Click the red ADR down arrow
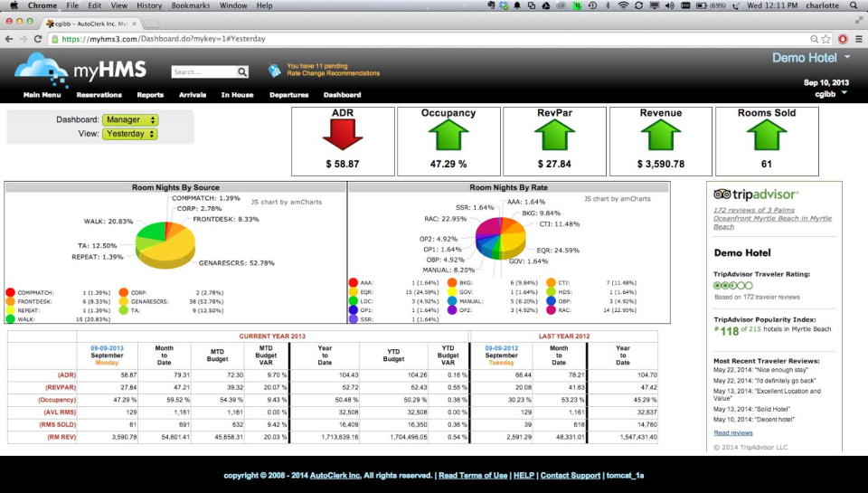The image size is (868, 493). tap(343, 135)
